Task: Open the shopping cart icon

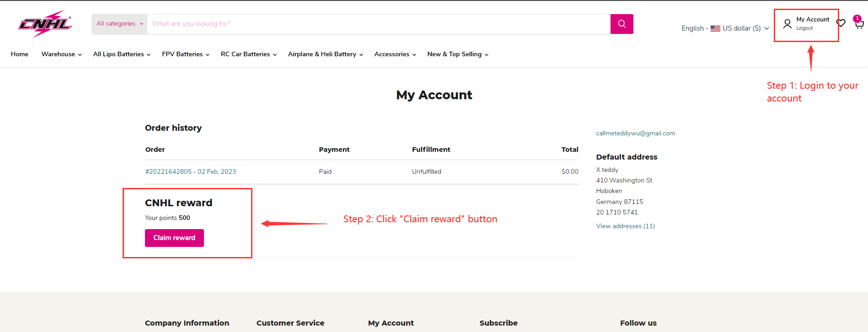Action: point(859,24)
